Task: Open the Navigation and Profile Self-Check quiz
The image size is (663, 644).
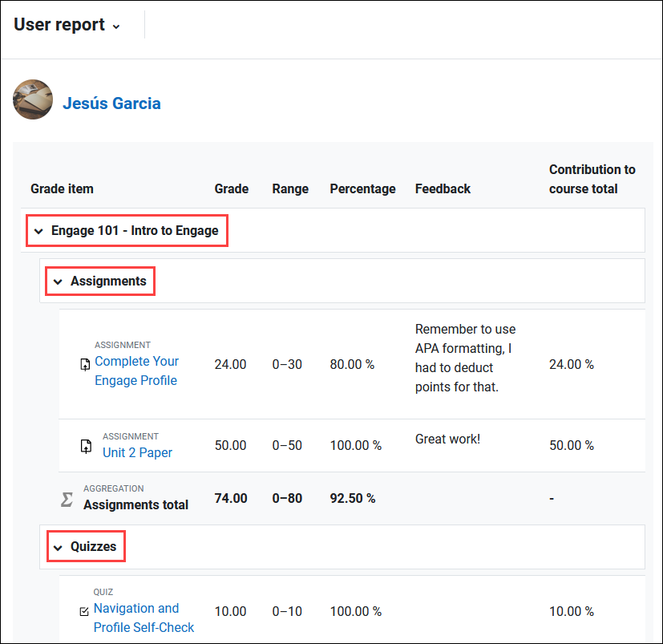Action: (x=144, y=618)
